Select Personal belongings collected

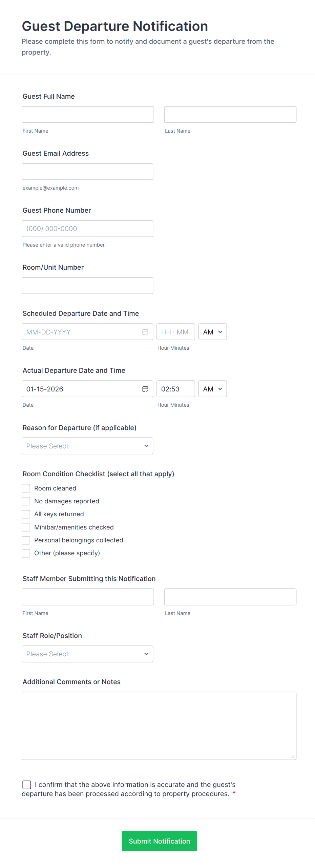[26, 540]
